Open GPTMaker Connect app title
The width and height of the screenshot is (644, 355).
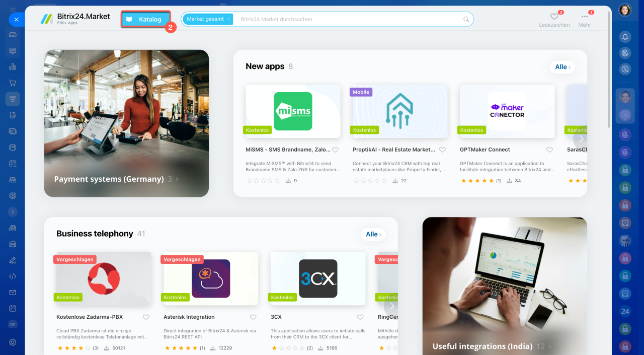point(485,150)
